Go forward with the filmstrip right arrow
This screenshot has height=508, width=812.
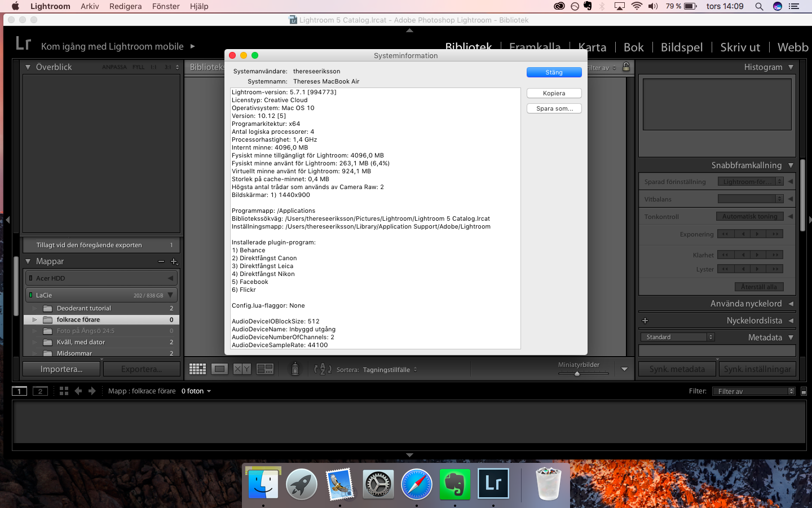pyautogui.click(x=92, y=391)
